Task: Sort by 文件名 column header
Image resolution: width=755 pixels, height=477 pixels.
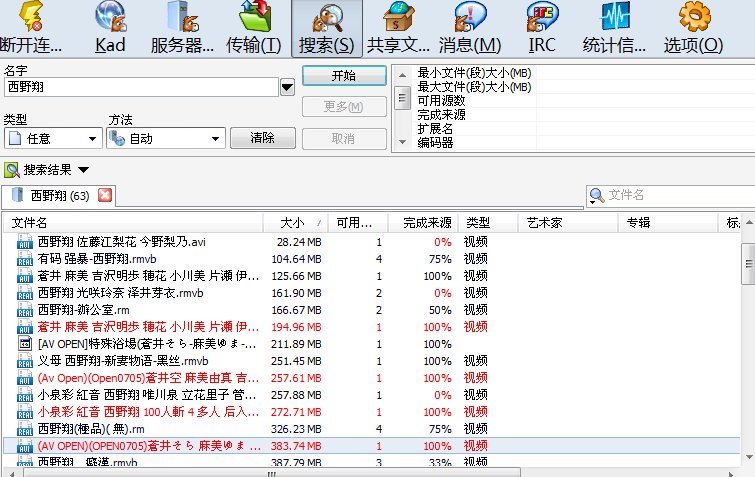Action: (133, 222)
